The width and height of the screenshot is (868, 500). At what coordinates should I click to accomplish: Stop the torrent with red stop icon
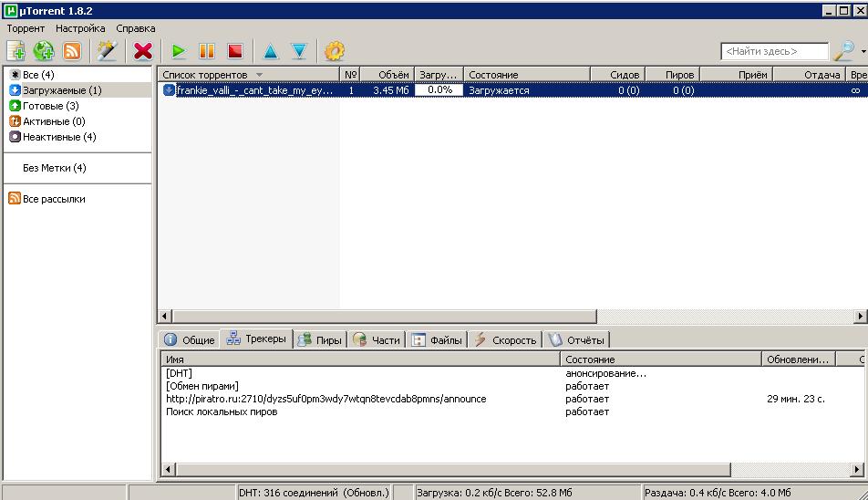coord(235,51)
